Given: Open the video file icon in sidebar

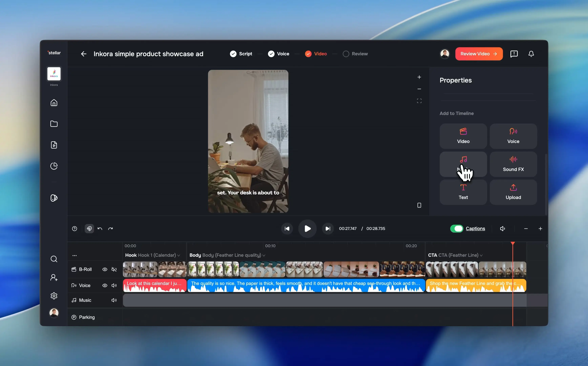Looking at the screenshot, I should (54, 145).
